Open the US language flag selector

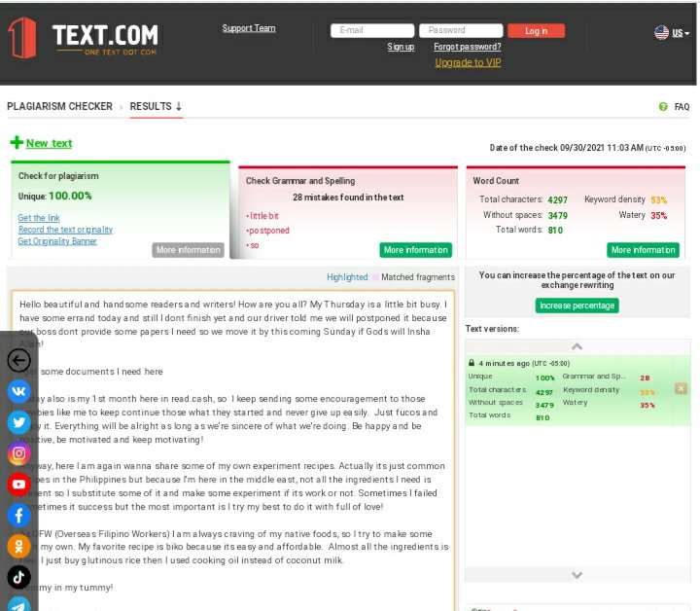pyautogui.click(x=672, y=33)
